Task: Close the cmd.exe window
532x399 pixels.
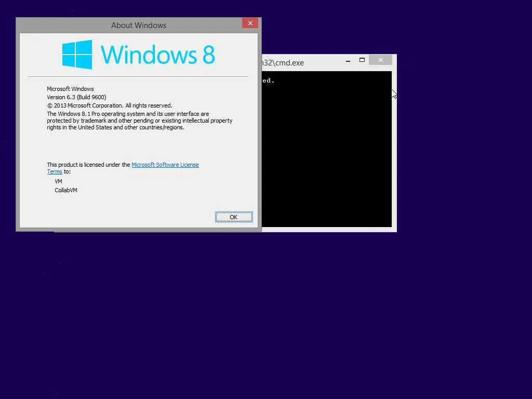Action: [380, 60]
